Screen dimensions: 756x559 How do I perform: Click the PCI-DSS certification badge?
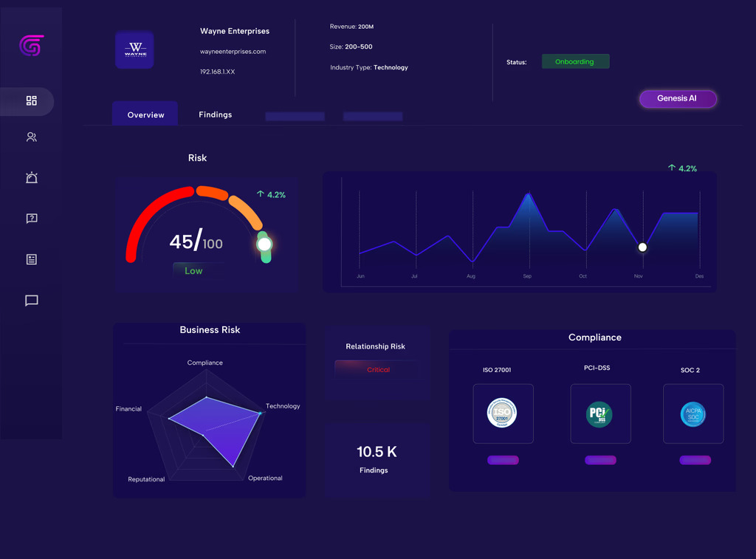coord(600,414)
